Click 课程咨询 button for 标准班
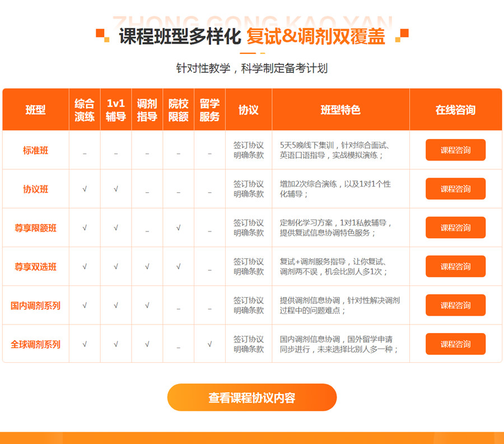The image size is (504, 444). pos(455,150)
